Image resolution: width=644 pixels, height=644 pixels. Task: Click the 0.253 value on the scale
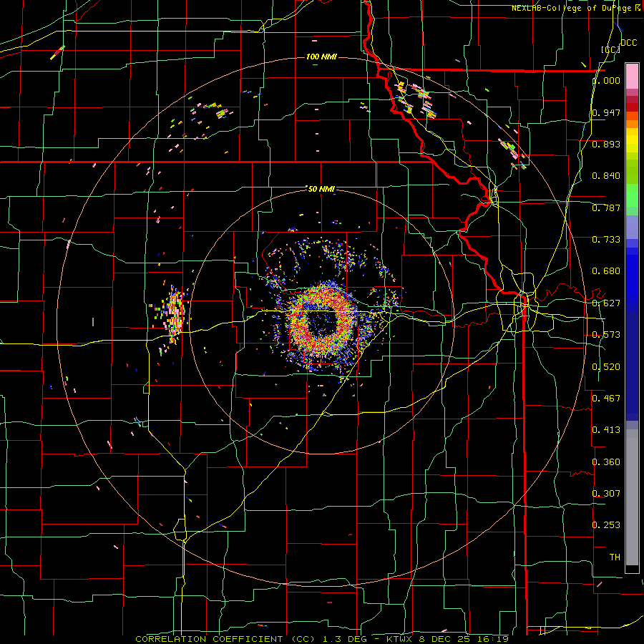coord(606,525)
